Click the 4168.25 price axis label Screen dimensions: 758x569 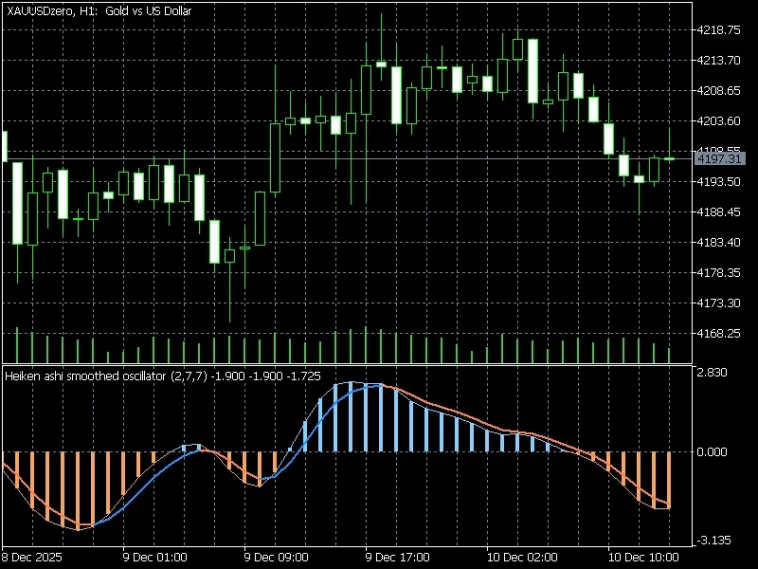click(719, 333)
